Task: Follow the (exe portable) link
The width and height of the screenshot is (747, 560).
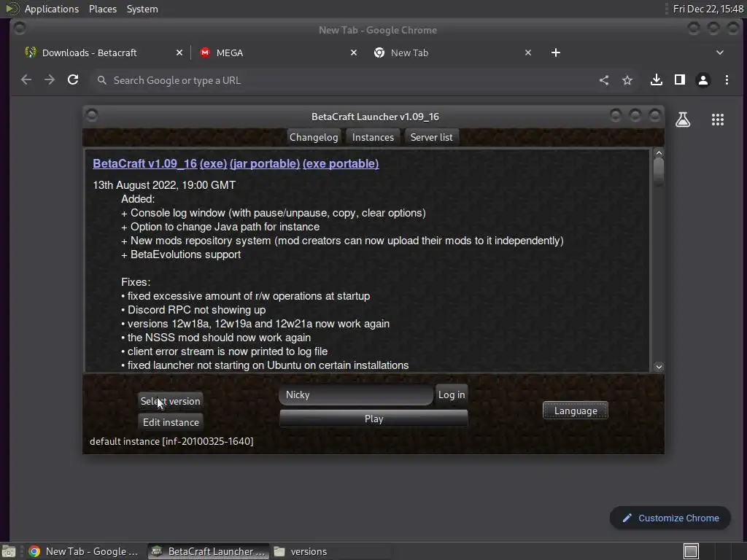Action: pyautogui.click(x=341, y=164)
